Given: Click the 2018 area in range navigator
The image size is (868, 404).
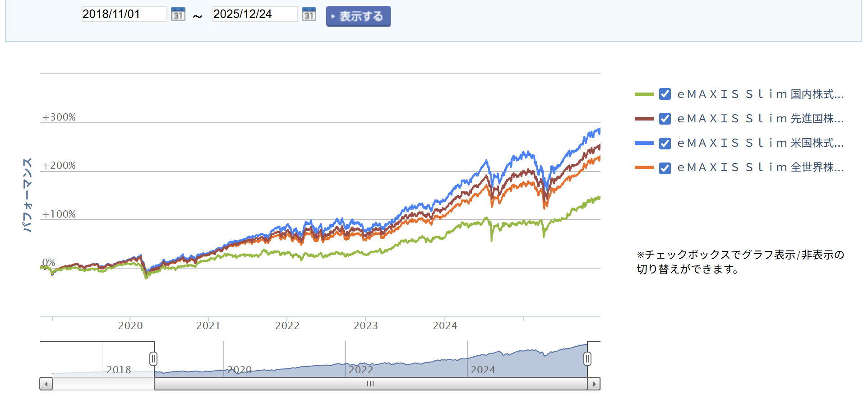Looking at the screenshot, I should coord(119,370).
